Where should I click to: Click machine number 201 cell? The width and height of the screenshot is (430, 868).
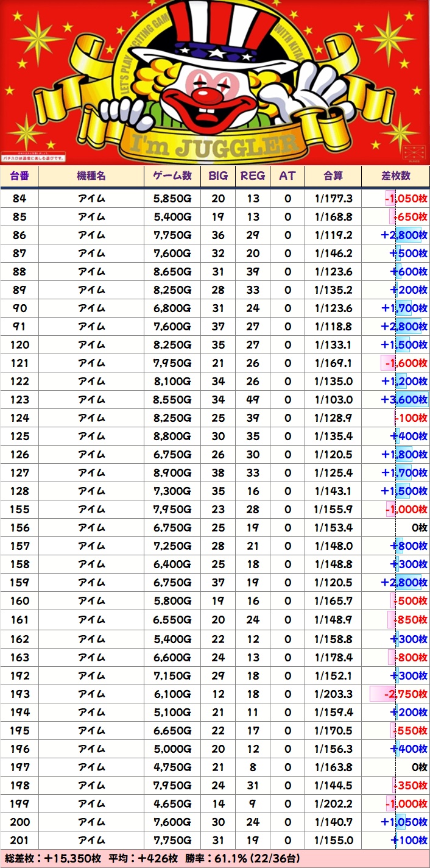tap(19, 840)
